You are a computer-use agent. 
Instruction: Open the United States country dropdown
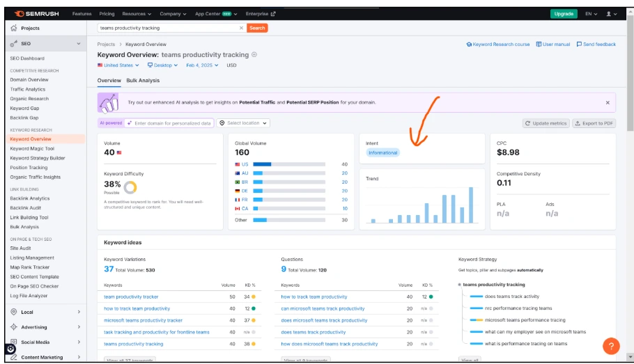pyautogui.click(x=118, y=65)
